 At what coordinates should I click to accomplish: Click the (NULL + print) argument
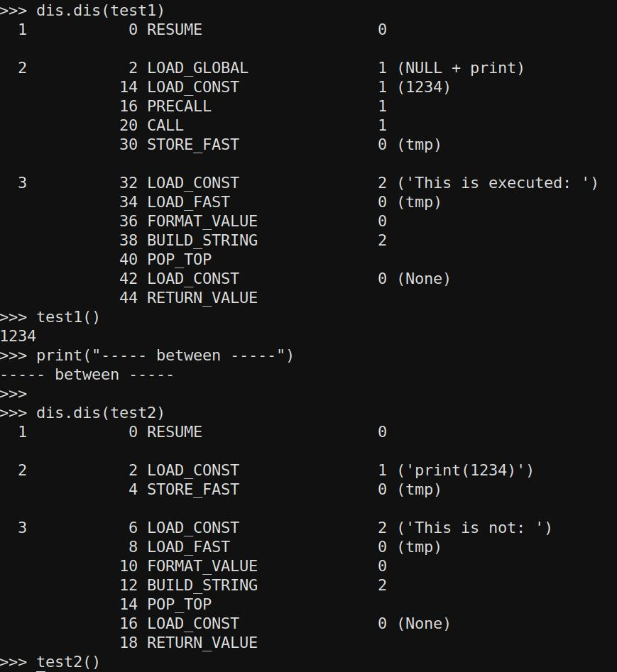pyautogui.click(x=460, y=68)
